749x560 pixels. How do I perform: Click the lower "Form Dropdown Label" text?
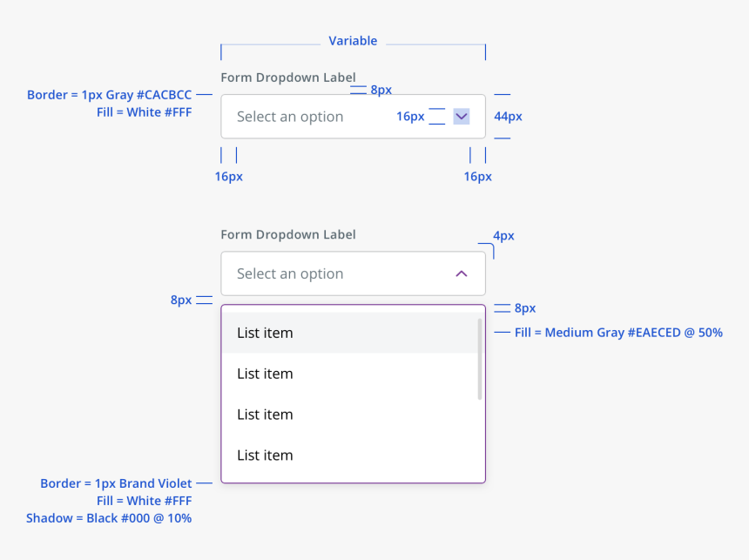tap(288, 234)
